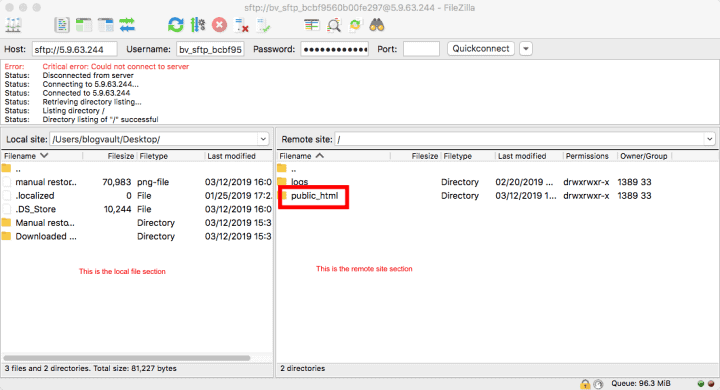Expand the Local site path dropdown
Image resolution: width=720 pixels, height=390 pixels.
(263, 139)
